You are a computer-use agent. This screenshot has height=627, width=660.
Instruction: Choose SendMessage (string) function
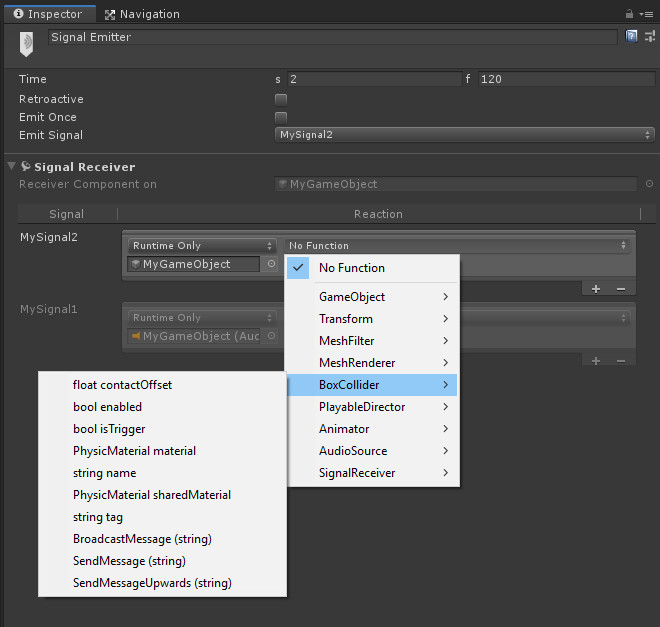click(162, 561)
